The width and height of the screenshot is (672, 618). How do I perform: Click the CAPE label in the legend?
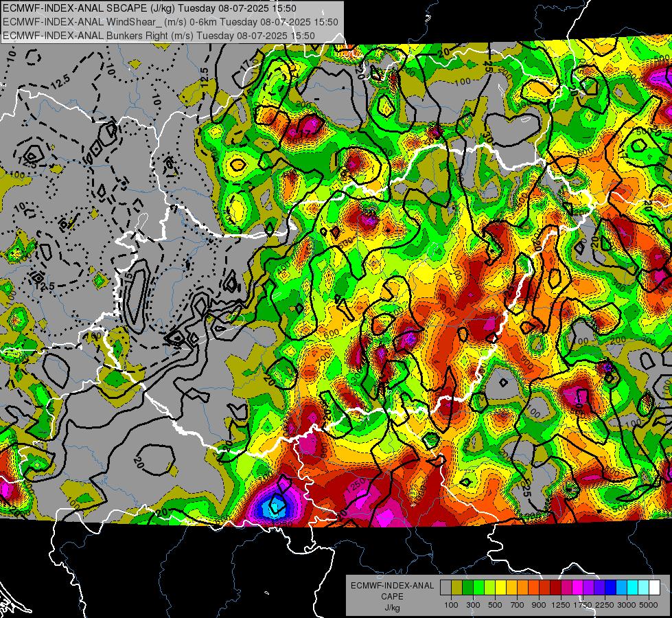(x=392, y=596)
